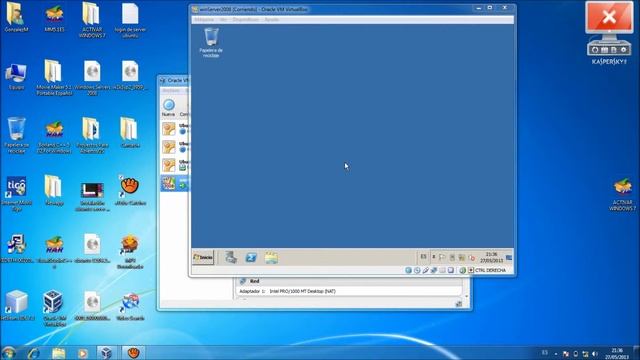Click first small button on Kaspersky gadget
The image size is (640, 360).
coord(595,50)
